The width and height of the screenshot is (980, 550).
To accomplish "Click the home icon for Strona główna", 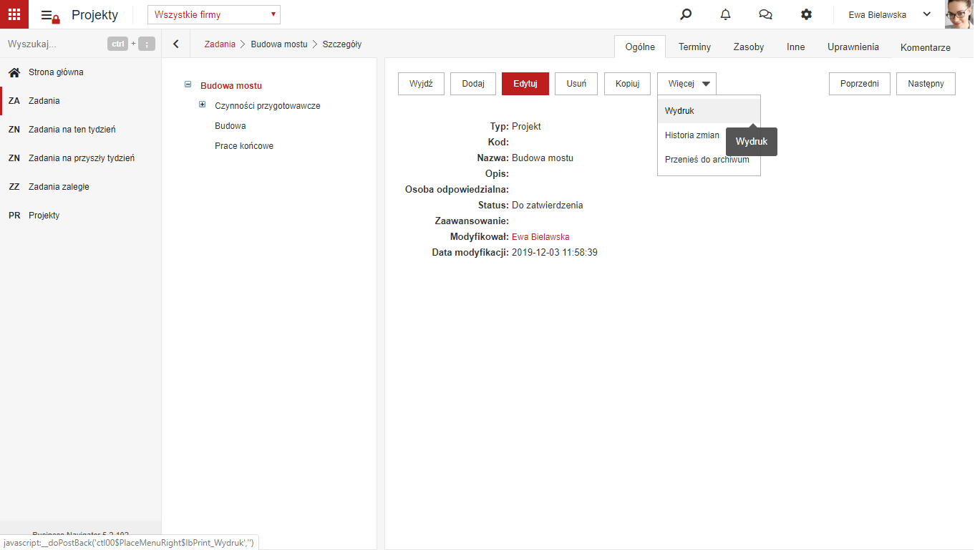I will [x=14, y=72].
